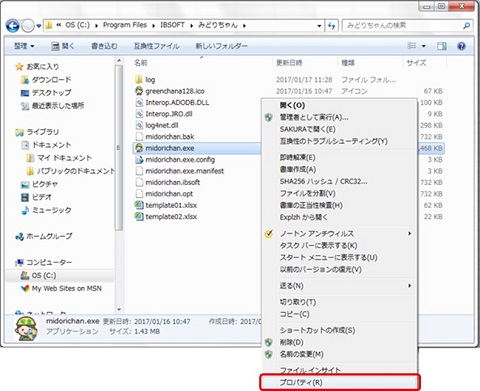Click the search magnifier icon
This screenshot has height=391, width=480.
click(467, 25)
